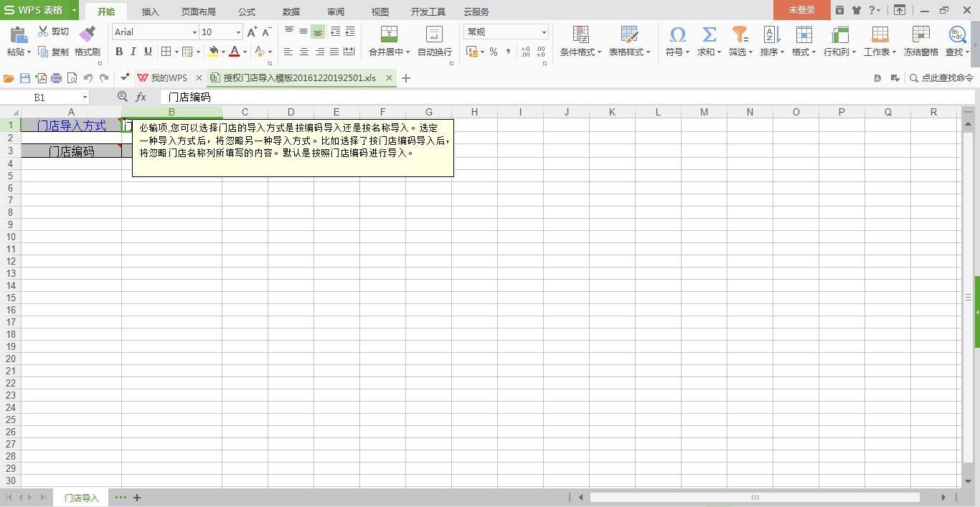Expand the font size dropdown
Viewport: 980px width, 507px height.
click(238, 32)
